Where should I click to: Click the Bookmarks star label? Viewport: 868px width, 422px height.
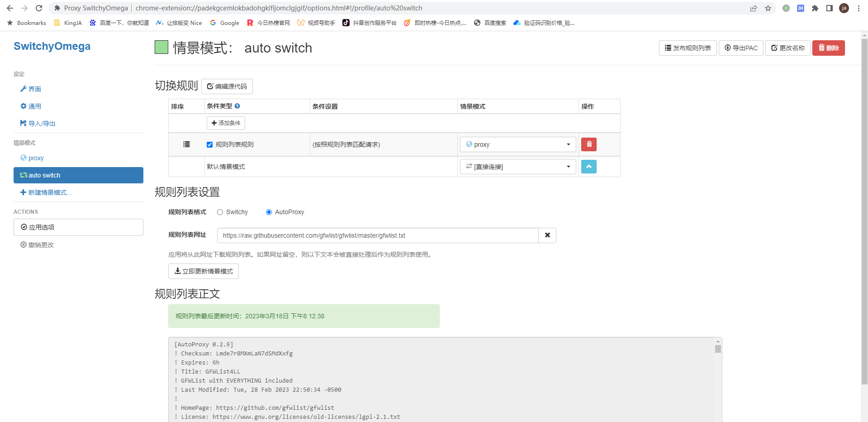coord(27,23)
